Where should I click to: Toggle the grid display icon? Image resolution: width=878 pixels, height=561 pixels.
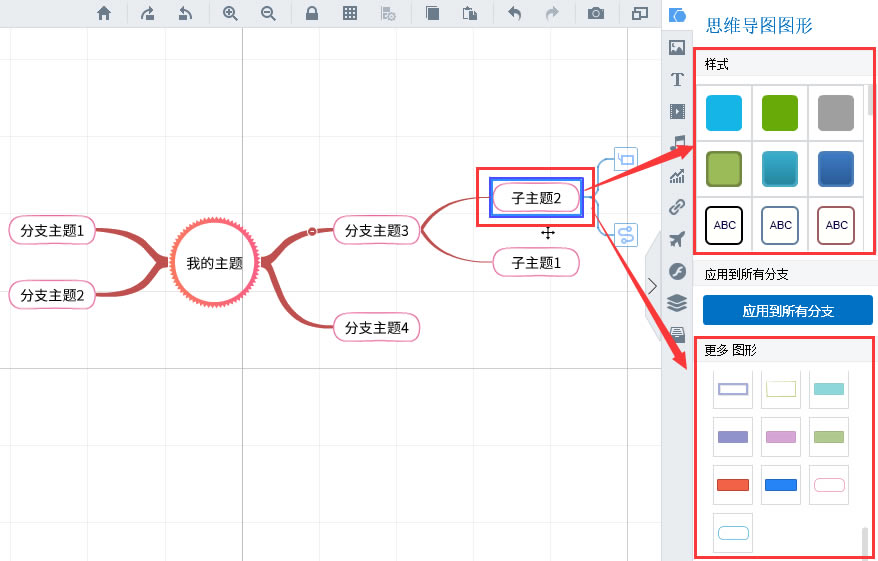(350, 13)
